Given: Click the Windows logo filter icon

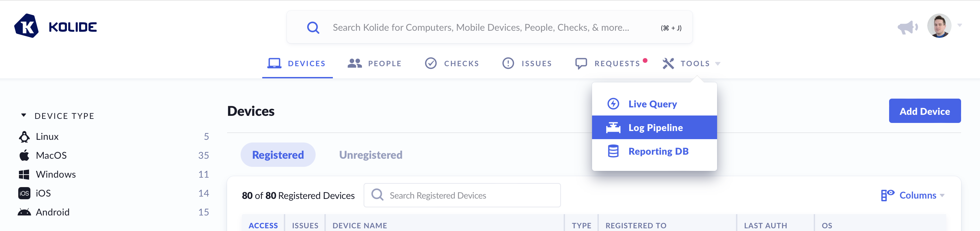Looking at the screenshot, I should pos(24,174).
